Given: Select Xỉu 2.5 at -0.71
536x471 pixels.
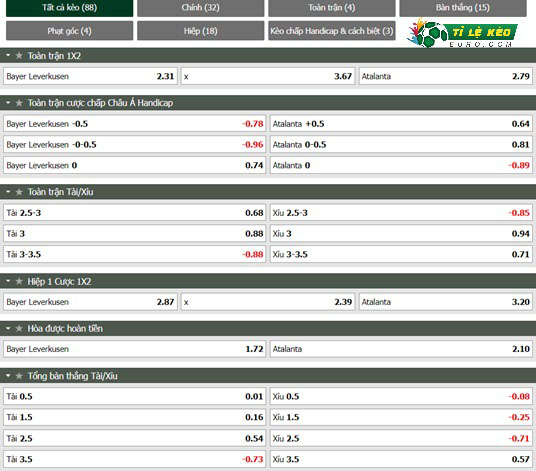Looking at the screenshot, I should tap(401, 438).
